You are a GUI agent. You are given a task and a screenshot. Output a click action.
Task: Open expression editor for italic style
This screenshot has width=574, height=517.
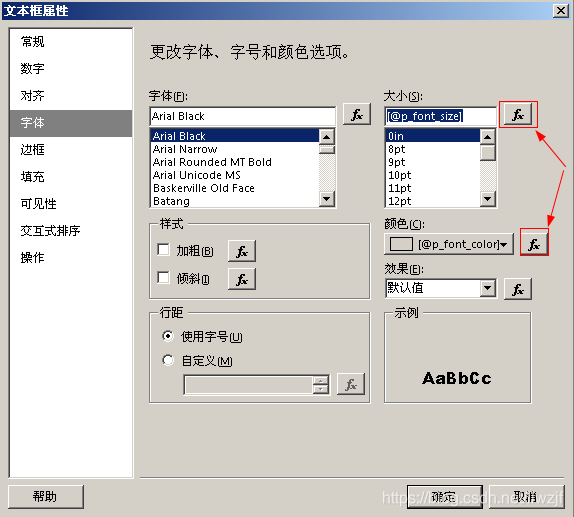(x=242, y=279)
